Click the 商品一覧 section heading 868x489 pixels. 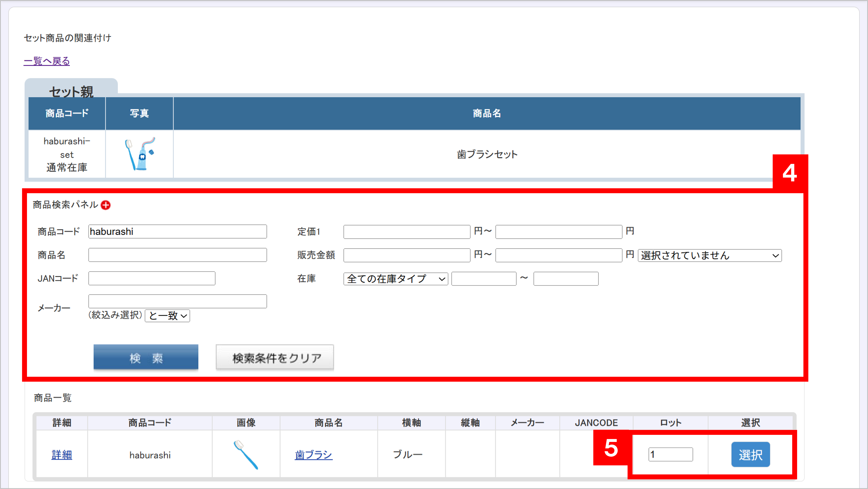coord(53,398)
